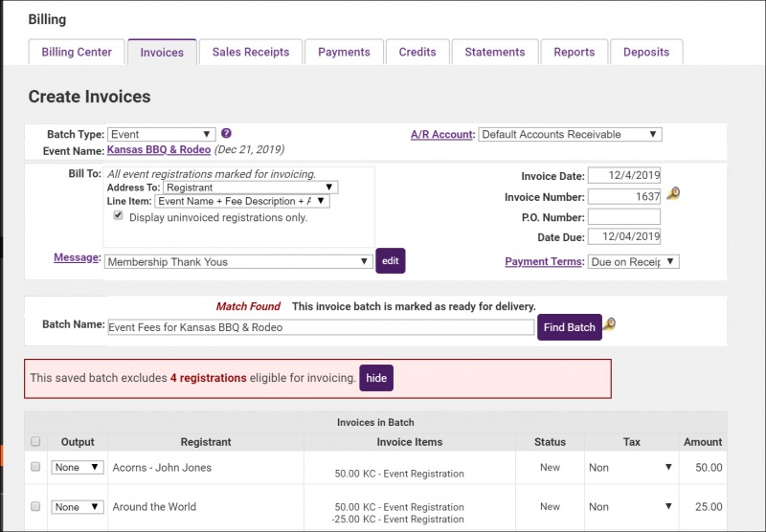Open the Payment Terms dropdown
Screen dimensions: 766x532
coord(634,261)
